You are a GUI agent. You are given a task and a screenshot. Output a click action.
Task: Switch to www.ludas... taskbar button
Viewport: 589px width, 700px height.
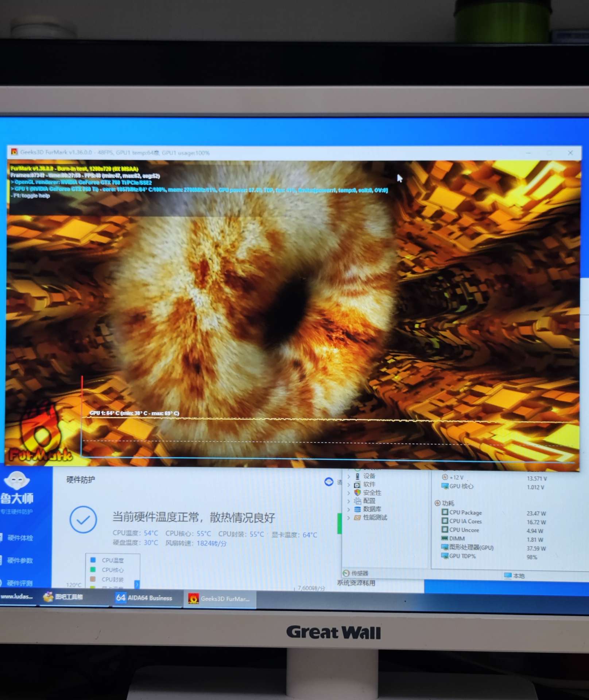pyautogui.click(x=17, y=597)
